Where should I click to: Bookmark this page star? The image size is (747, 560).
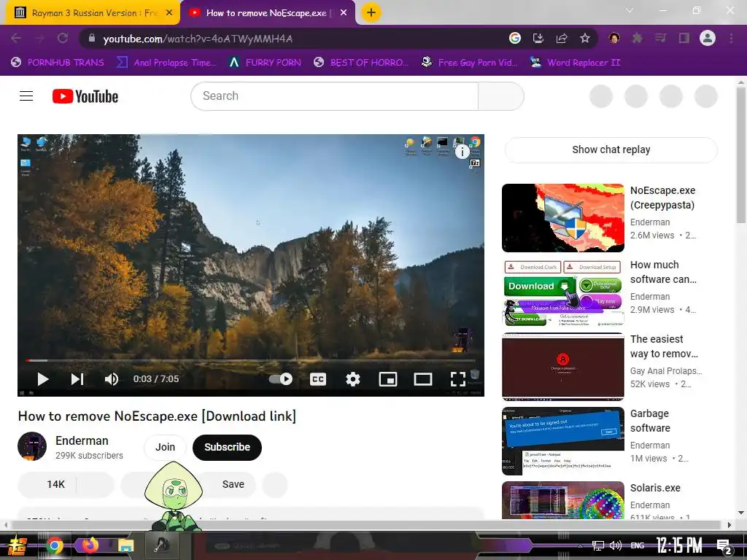coord(585,38)
